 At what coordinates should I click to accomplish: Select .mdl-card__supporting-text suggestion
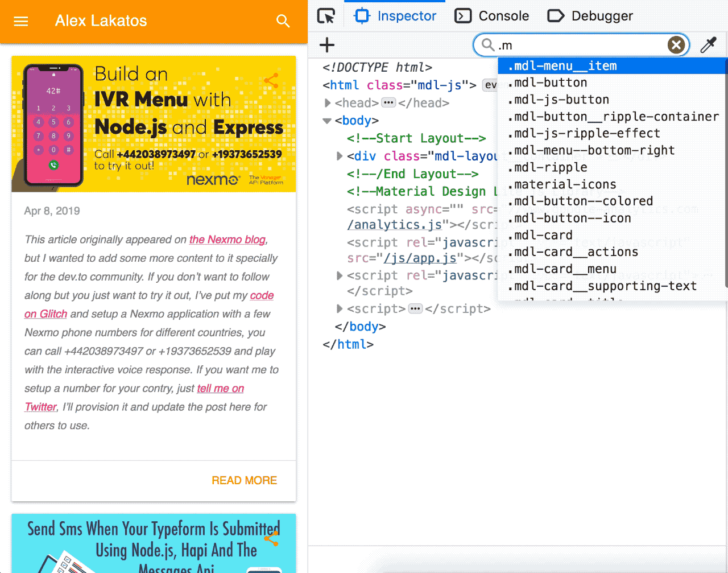click(x=612, y=286)
